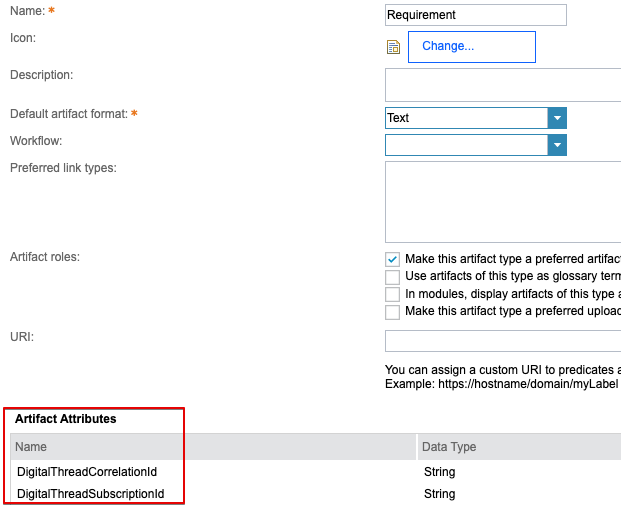621x508 pixels.
Task: Click the Data Type column header
Action: [450, 447]
